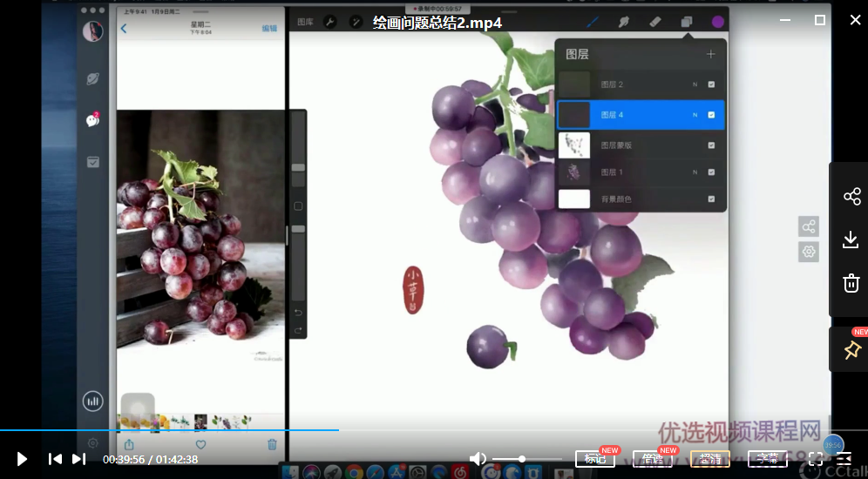Select the eraser tool
Viewport: 868px width, 479px height.
pos(654,22)
